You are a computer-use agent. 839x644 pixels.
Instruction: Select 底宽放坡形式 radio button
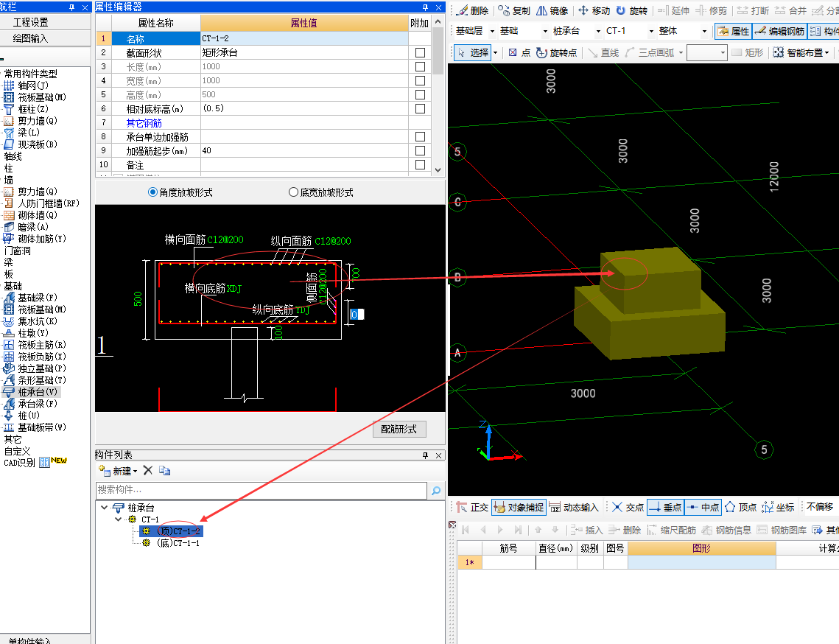293,192
